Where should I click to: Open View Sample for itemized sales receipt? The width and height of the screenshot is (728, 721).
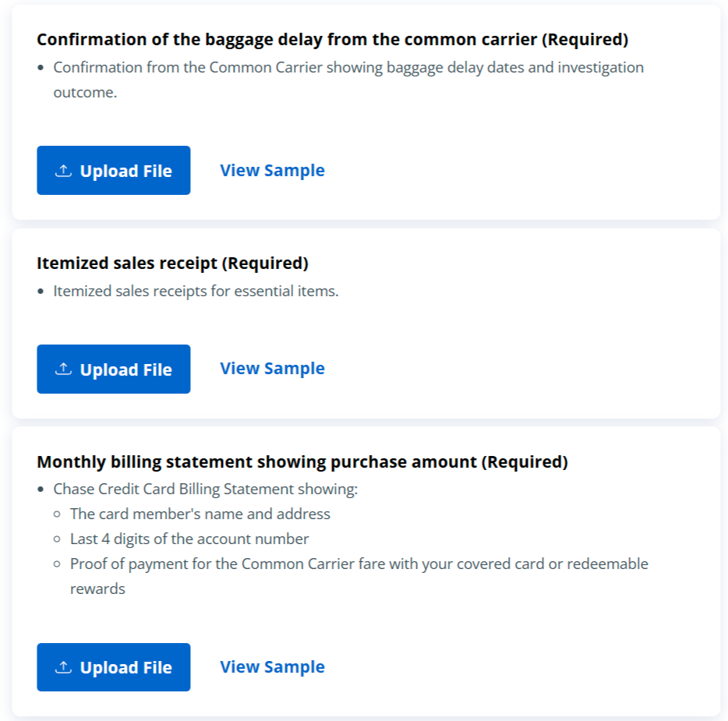click(x=272, y=369)
